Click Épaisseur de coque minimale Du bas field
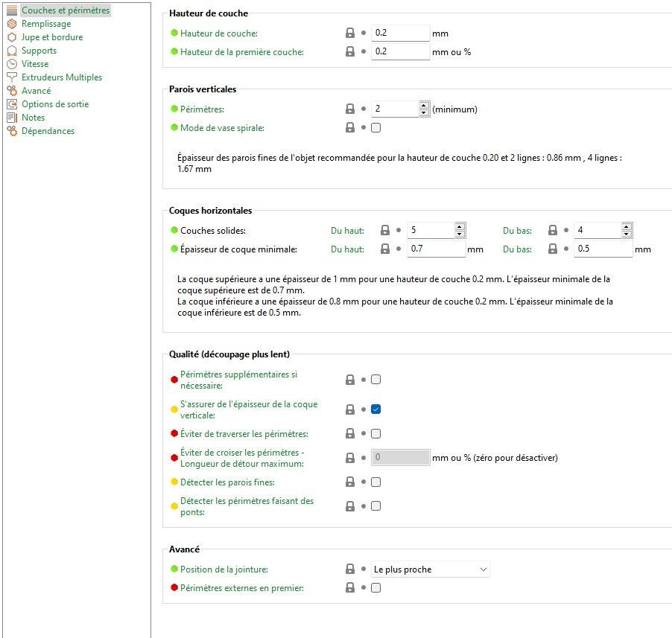672x638 pixels. tap(603, 249)
